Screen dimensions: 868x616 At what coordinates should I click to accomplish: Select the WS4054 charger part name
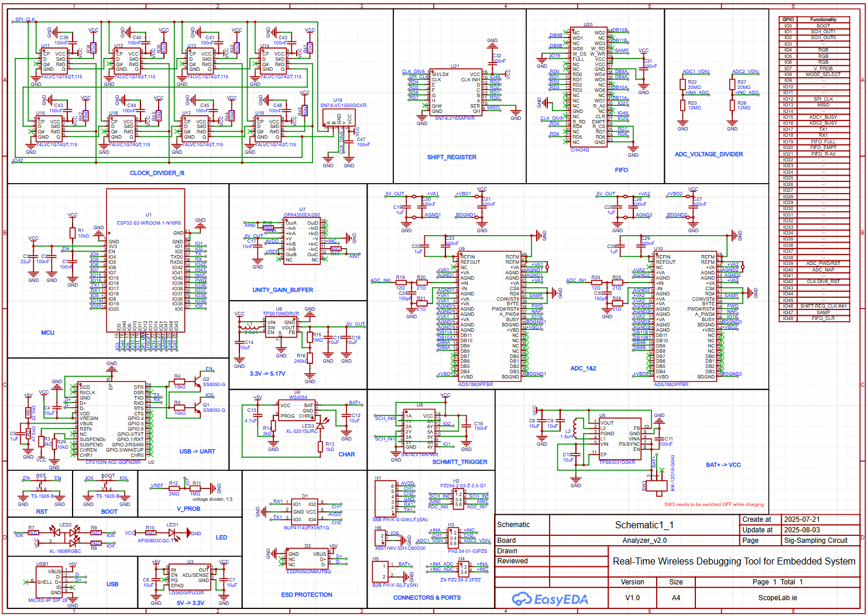[298, 398]
